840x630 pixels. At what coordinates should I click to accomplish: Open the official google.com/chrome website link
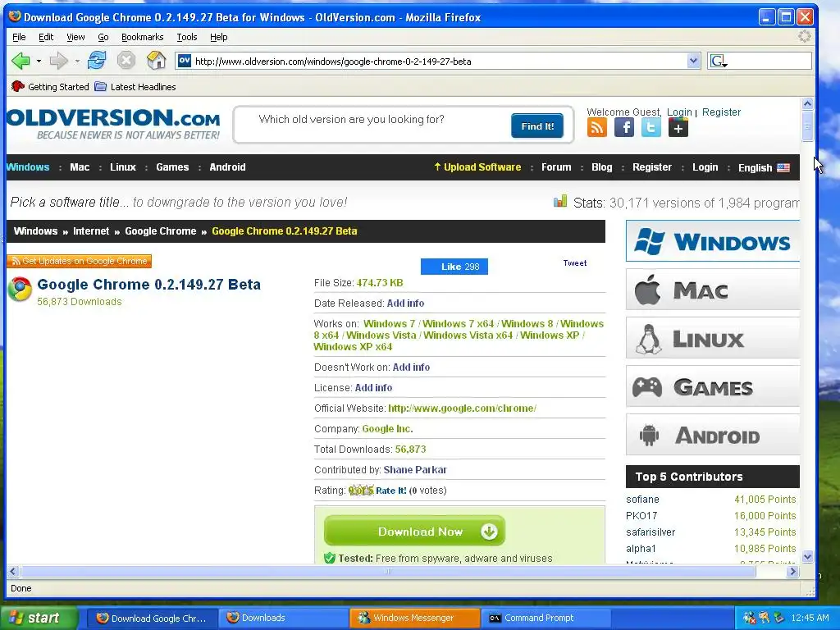[462, 409]
